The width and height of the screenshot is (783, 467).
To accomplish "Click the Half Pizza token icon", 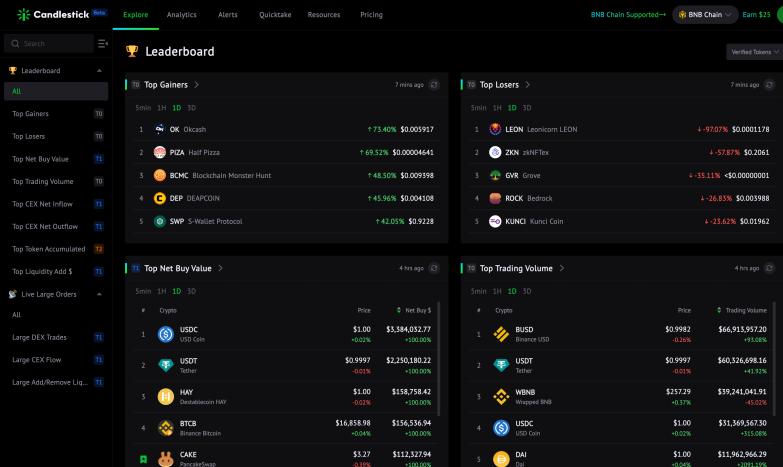I will point(160,152).
